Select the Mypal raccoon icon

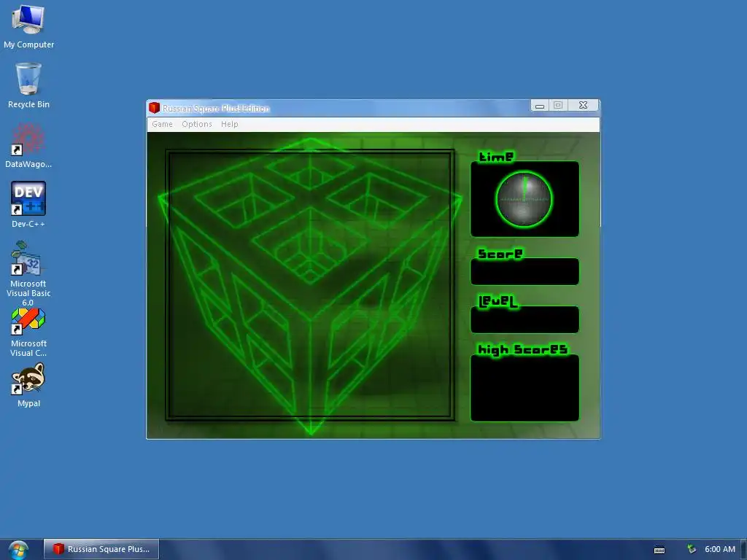click(28, 385)
